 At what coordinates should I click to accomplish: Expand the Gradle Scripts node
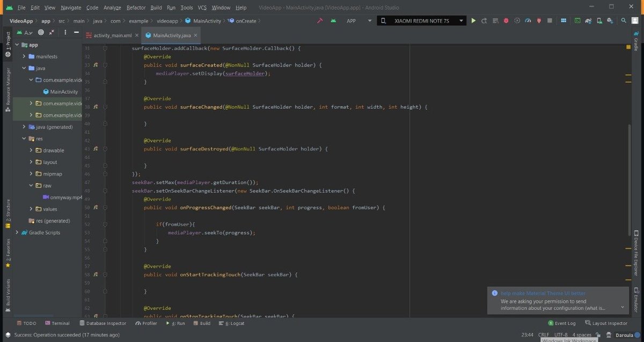[17, 233]
